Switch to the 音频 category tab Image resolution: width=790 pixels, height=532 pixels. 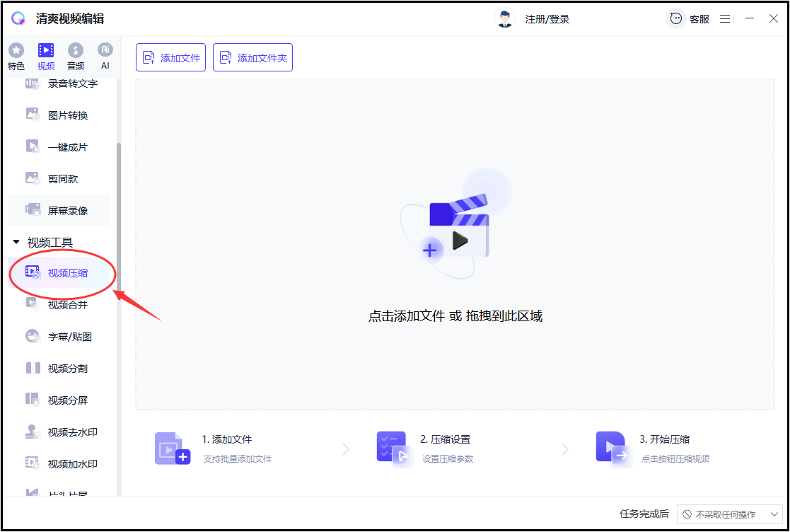76,56
